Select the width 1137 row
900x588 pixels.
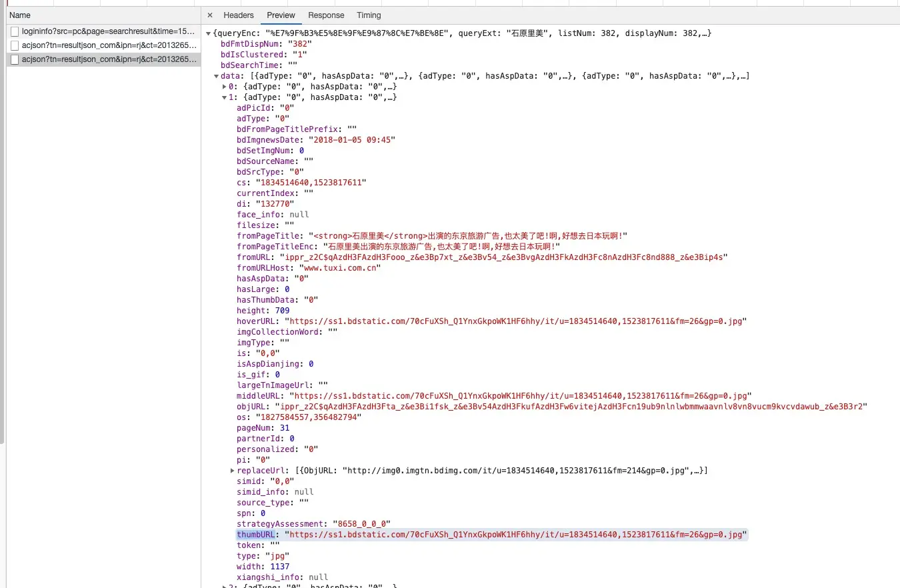click(x=263, y=567)
